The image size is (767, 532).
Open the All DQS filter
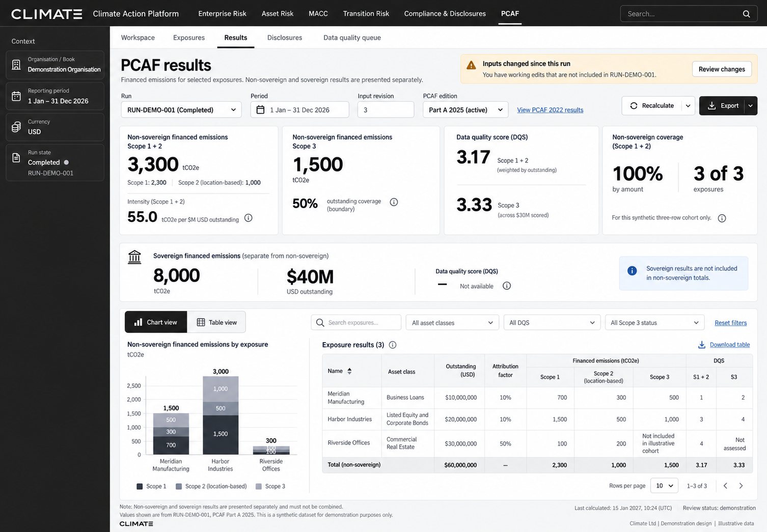tap(552, 323)
